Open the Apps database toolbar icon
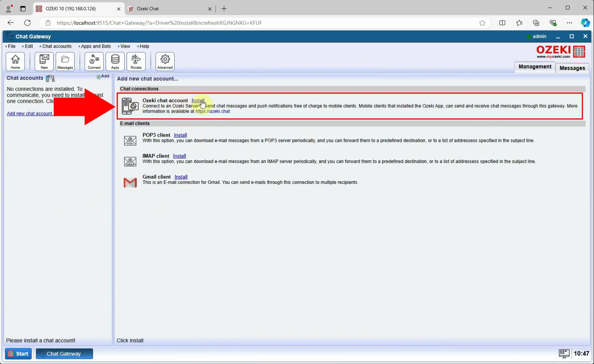Image resolution: width=594 pixels, height=364 pixels. pyautogui.click(x=115, y=62)
